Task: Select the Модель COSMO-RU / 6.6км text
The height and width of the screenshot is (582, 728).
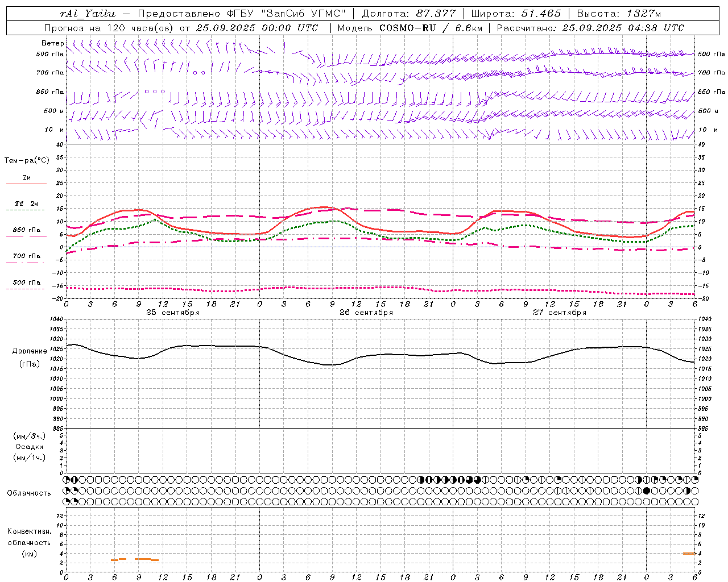Action: [x=409, y=28]
